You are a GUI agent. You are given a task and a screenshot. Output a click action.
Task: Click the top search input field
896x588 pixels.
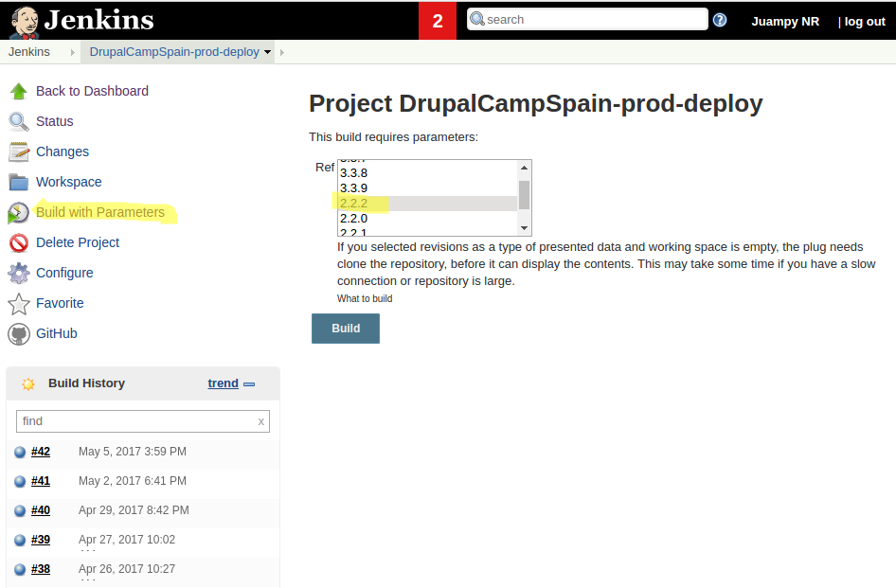click(587, 20)
